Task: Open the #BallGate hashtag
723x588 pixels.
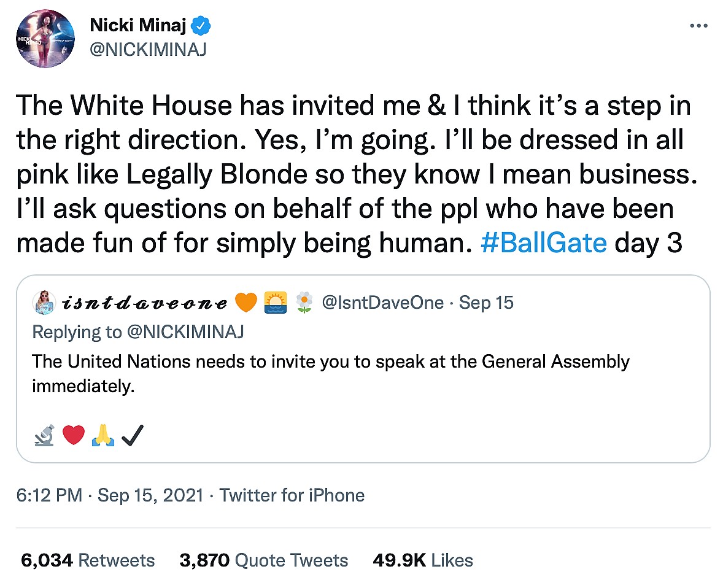Action: (543, 243)
